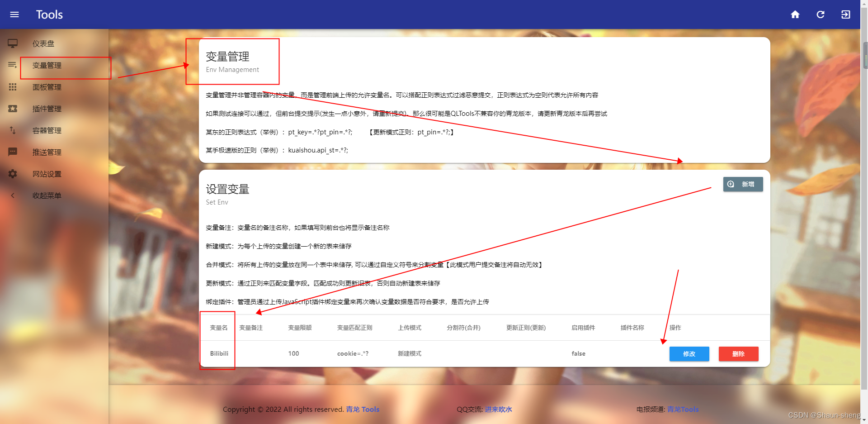Screen dimensions: 868x424
Task: Add a new variable with 新增
Action: click(743, 184)
